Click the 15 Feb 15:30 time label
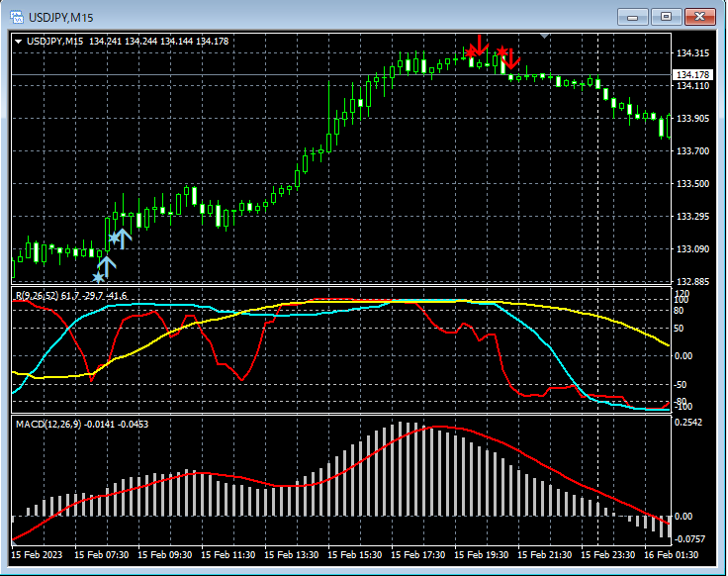 tap(355, 554)
